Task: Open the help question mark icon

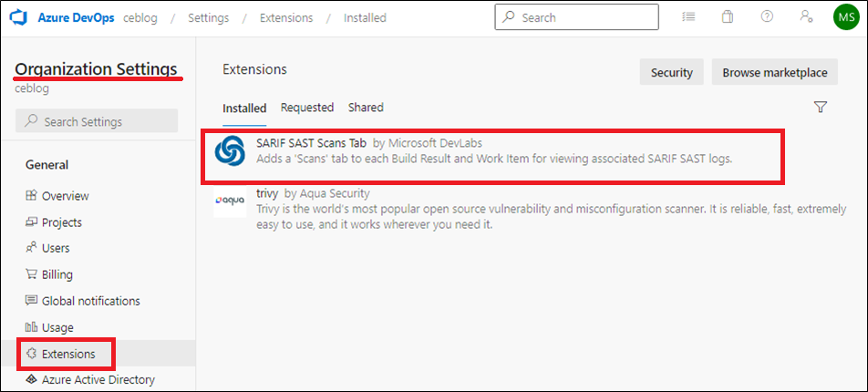Action: click(767, 17)
